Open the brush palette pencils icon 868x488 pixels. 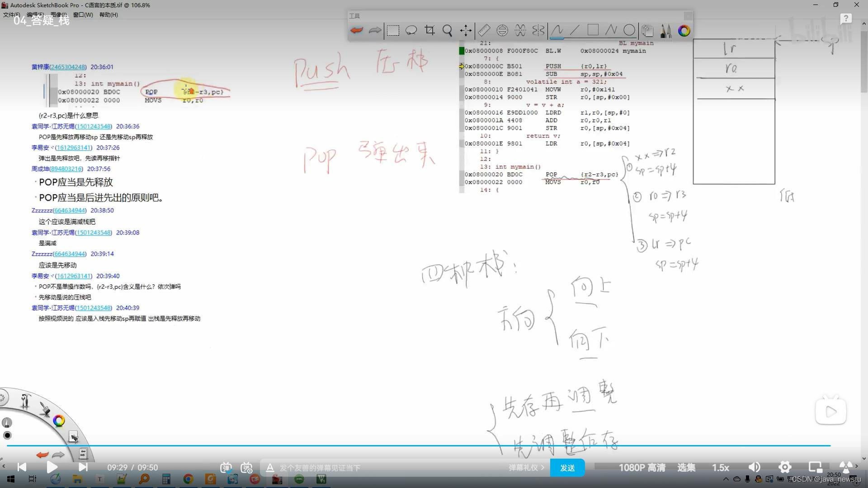point(665,31)
